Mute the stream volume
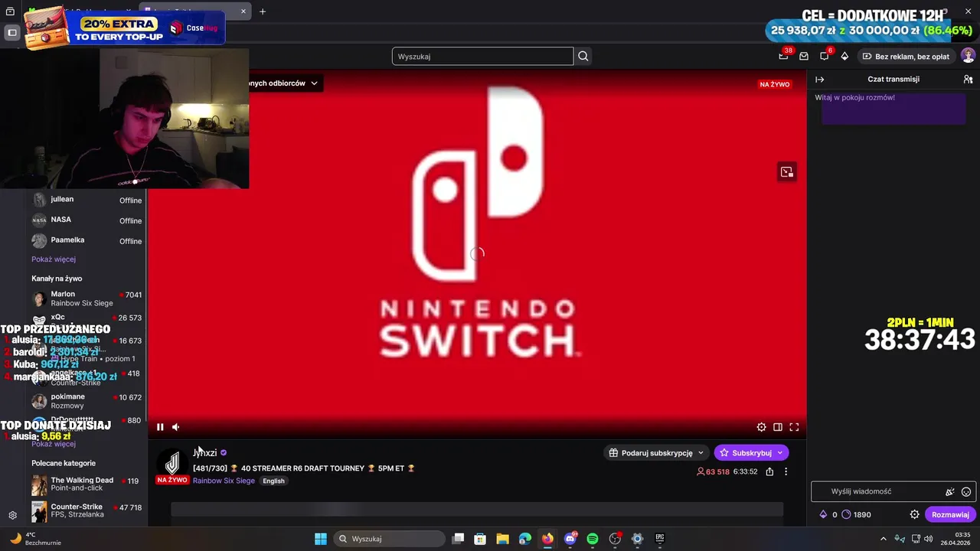 tap(175, 427)
